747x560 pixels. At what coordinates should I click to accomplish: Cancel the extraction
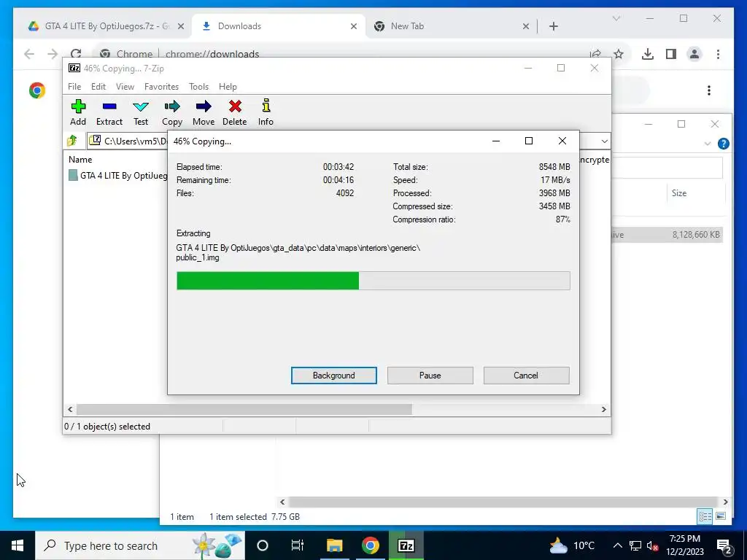[526, 376]
